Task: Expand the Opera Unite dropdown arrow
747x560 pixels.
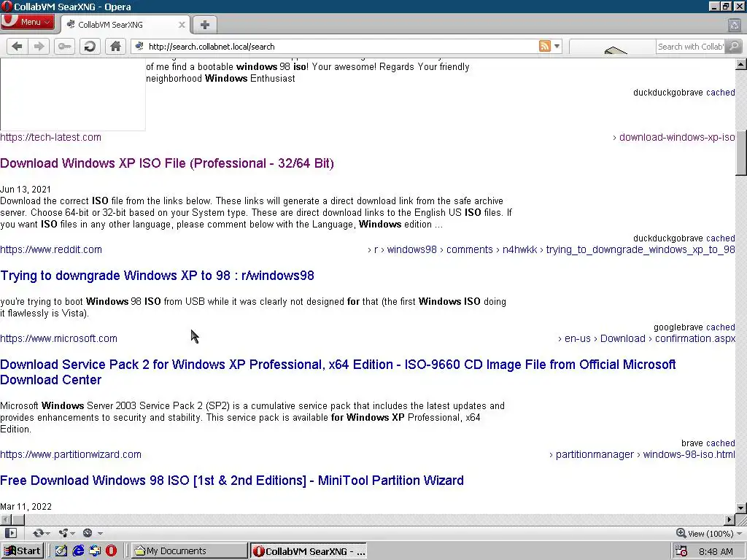Action: [x=72, y=533]
